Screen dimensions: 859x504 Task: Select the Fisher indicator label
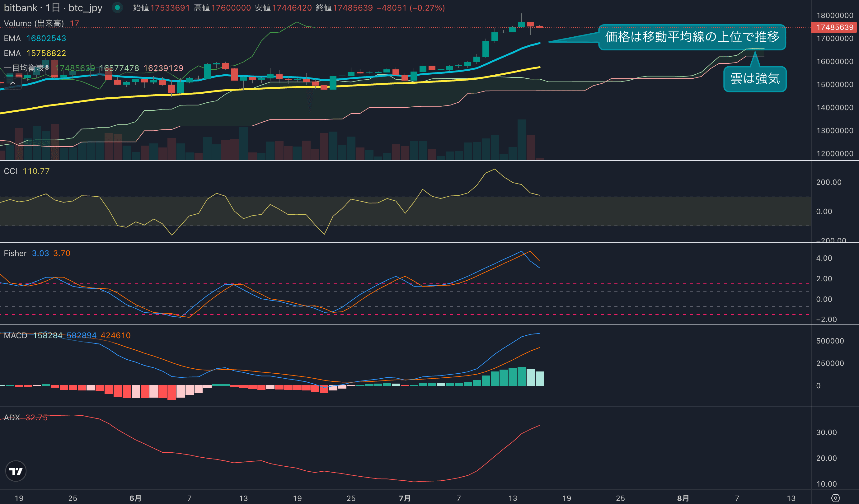tap(15, 253)
